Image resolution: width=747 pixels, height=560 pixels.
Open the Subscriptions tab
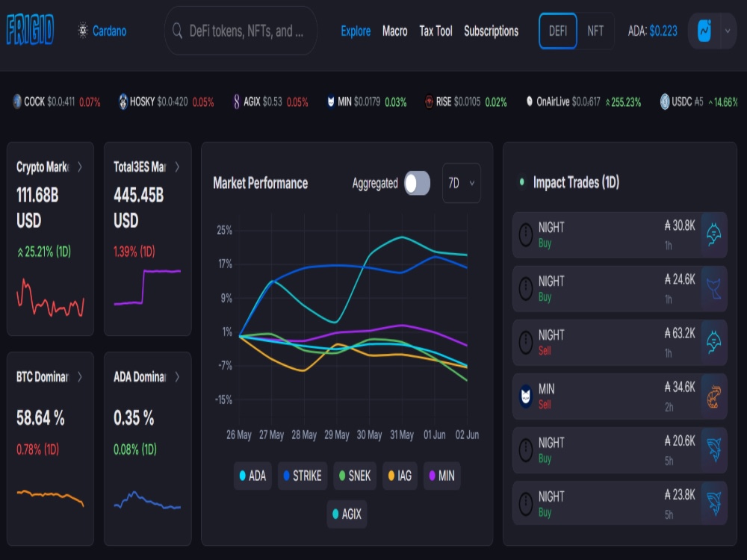492,31
